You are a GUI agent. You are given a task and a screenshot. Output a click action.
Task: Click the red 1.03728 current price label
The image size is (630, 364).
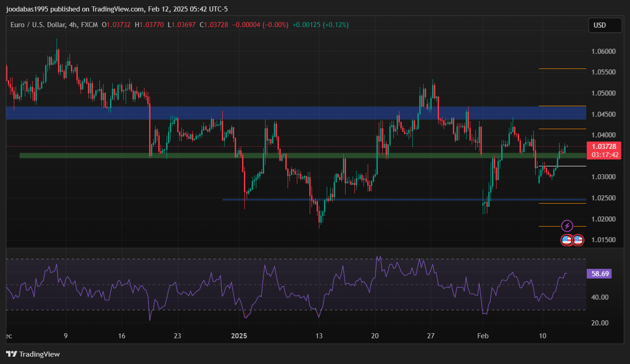[x=605, y=146]
